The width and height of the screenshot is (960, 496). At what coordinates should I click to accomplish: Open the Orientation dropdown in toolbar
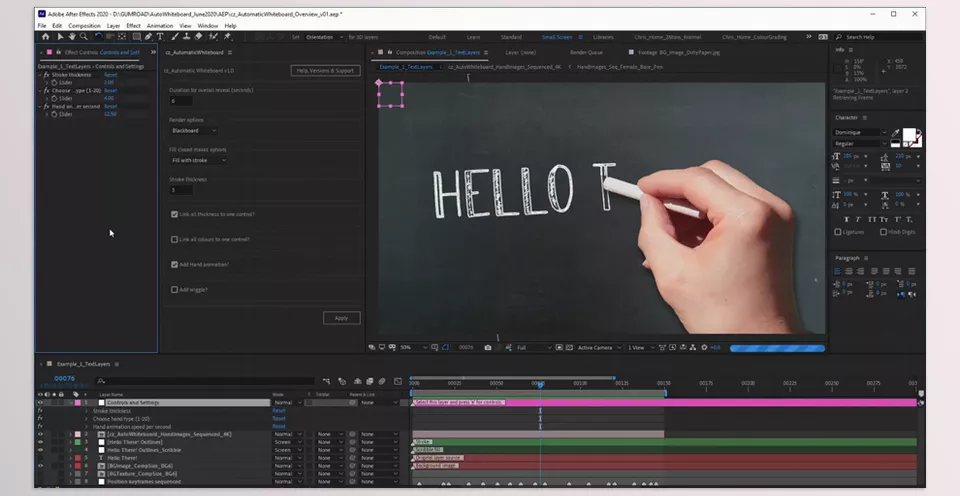point(324,37)
